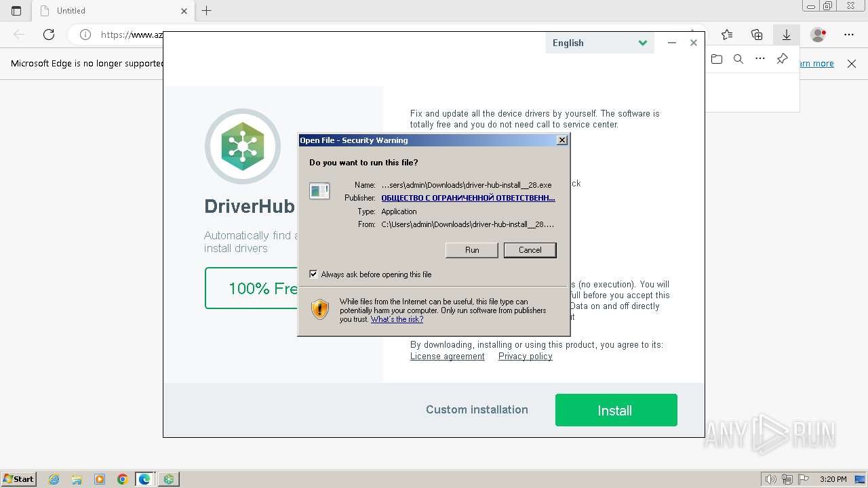Click the site information icon in address bar
Screen dimensions: 868x488
(x=85, y=35)
